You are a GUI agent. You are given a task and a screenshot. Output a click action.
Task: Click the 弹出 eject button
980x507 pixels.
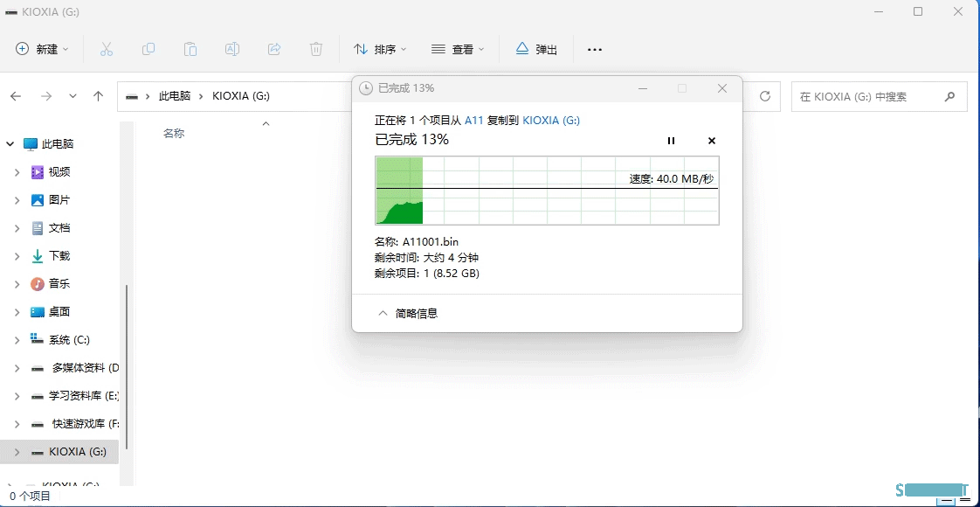536,49
